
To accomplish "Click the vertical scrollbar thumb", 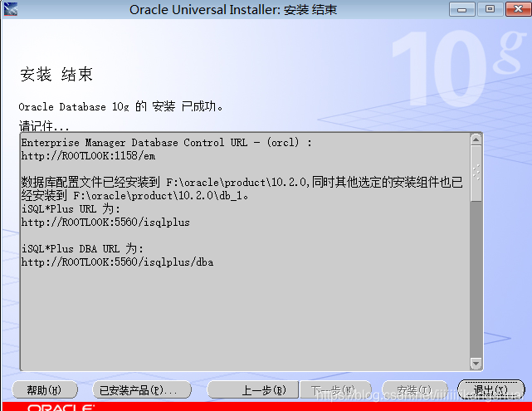I will (x=476, y=174).
